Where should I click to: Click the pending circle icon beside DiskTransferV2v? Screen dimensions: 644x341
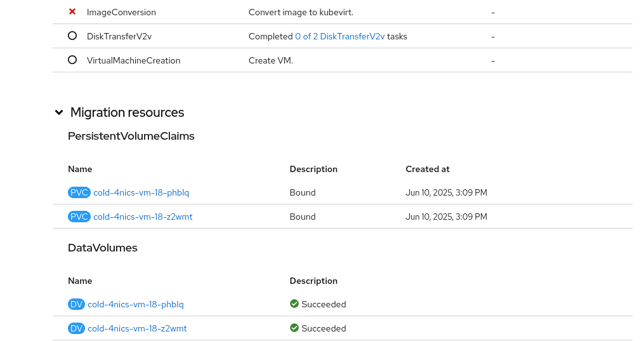point(72,36)
